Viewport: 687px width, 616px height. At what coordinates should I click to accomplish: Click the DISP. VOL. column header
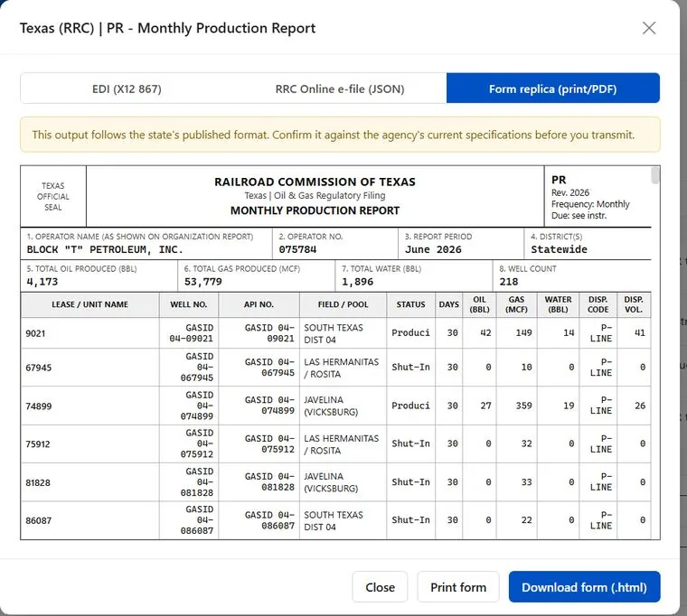pyautogui.click(x=634, y=304)
